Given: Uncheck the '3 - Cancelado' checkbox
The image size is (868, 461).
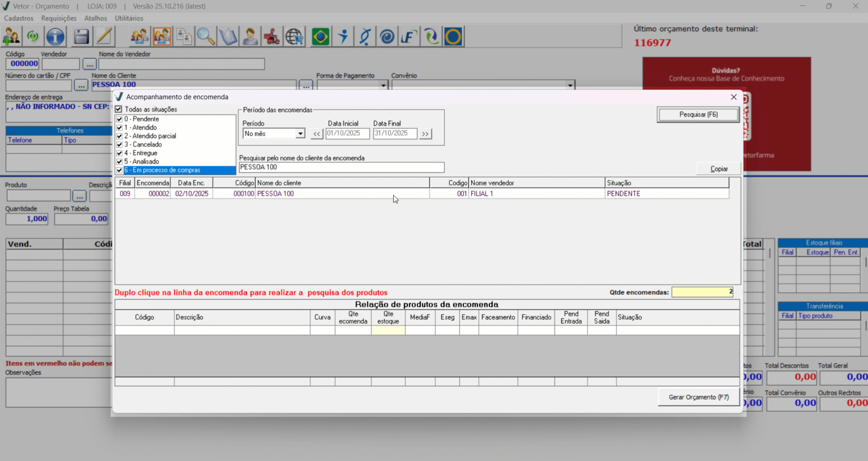Looking at the screenshot, I should click(x=119, y=144).
